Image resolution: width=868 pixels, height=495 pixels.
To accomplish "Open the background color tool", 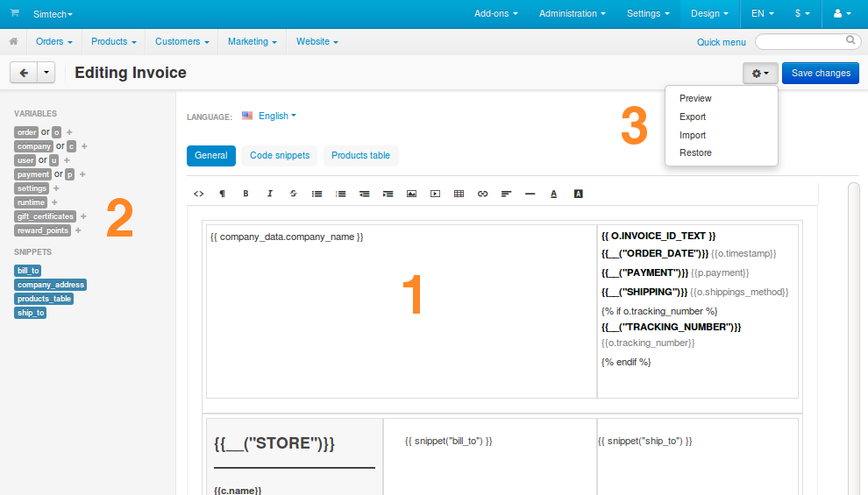I will click(x=578, y=194).
